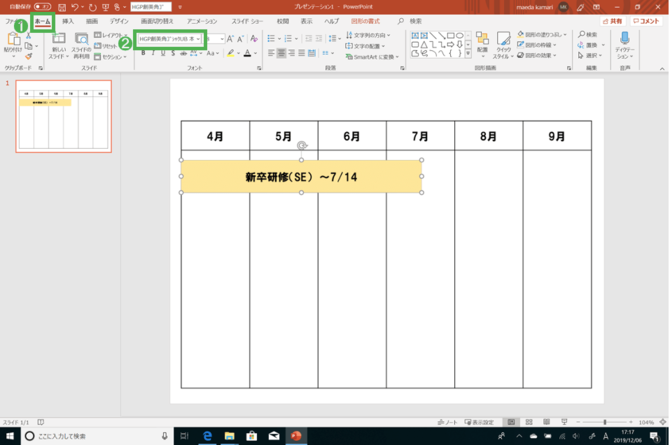
Task: Click the font color A swatch
Action: pos(247,53)
